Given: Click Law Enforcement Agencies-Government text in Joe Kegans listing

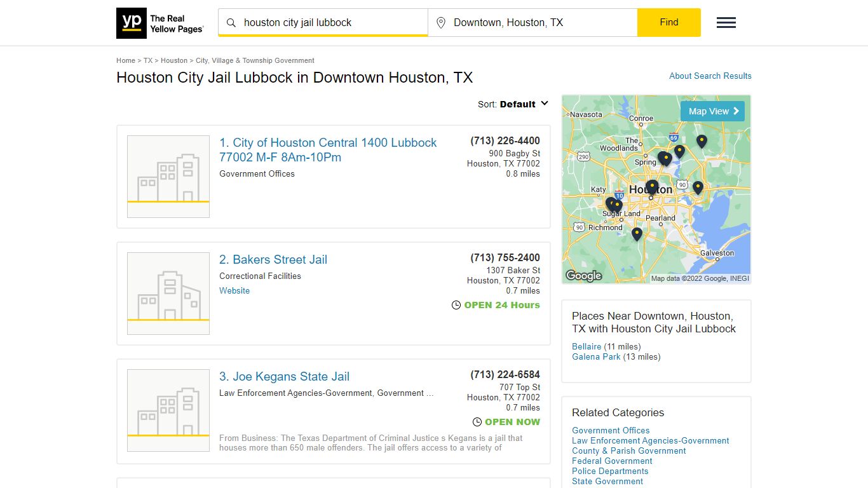Looking at the screenshot, I should (295, 393).
